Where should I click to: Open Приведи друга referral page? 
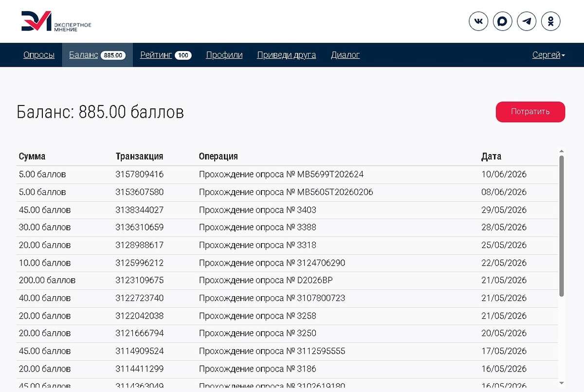pos(287,55)
